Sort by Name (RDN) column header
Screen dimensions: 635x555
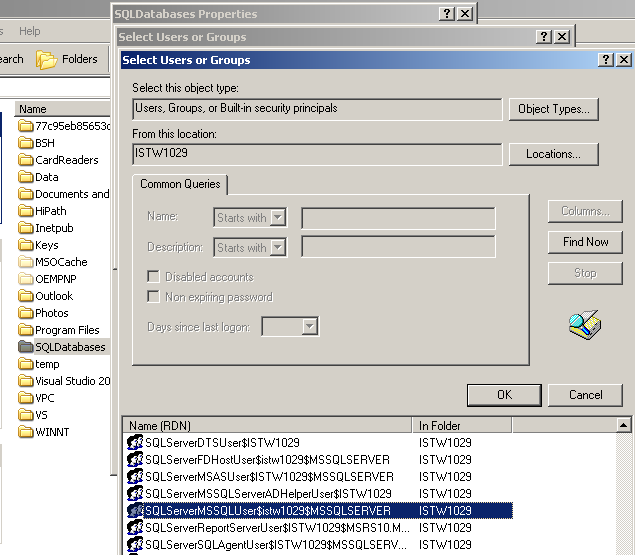(267, 425)
